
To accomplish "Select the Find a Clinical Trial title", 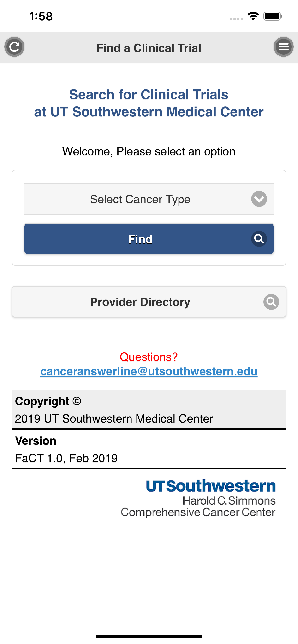I will (149, 47).
